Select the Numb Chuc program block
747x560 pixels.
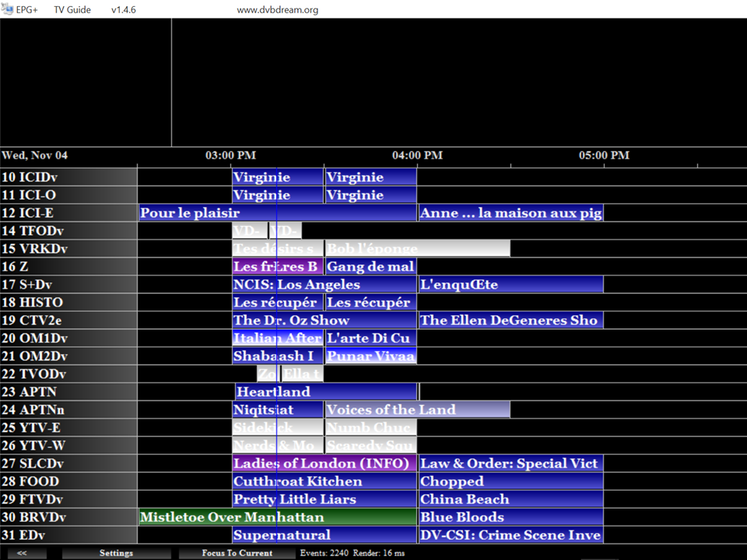[370, 428]
